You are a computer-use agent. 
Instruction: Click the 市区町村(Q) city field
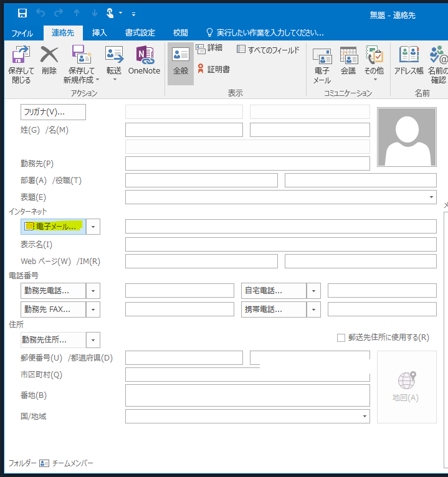pos(247,375)
